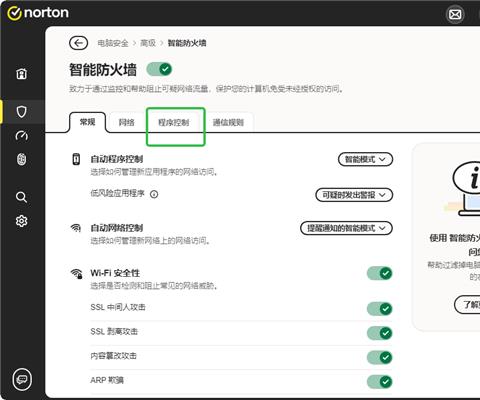Open the fingerprint privacy sidebar icon
The image size is (480, 400).
[x=22, y=159]
